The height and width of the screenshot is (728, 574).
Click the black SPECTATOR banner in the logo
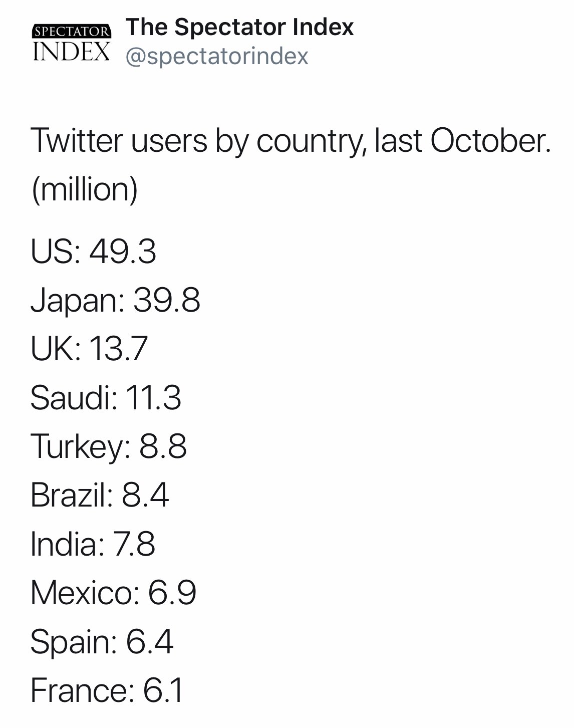click(72, 32)
